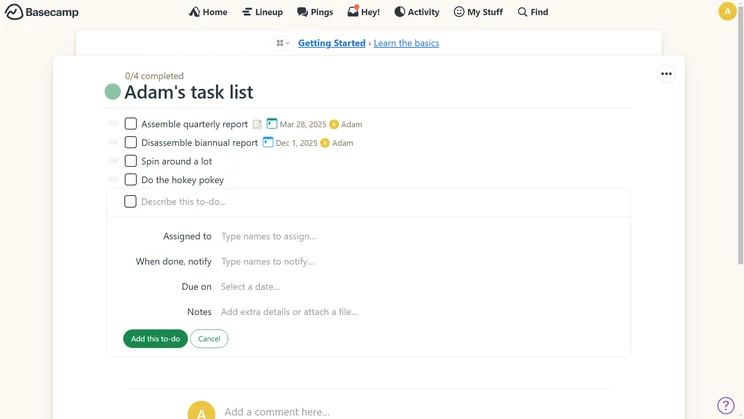Click the commenter avatar beside comment box
Screen dimensions: 744x419
(202, 411)
